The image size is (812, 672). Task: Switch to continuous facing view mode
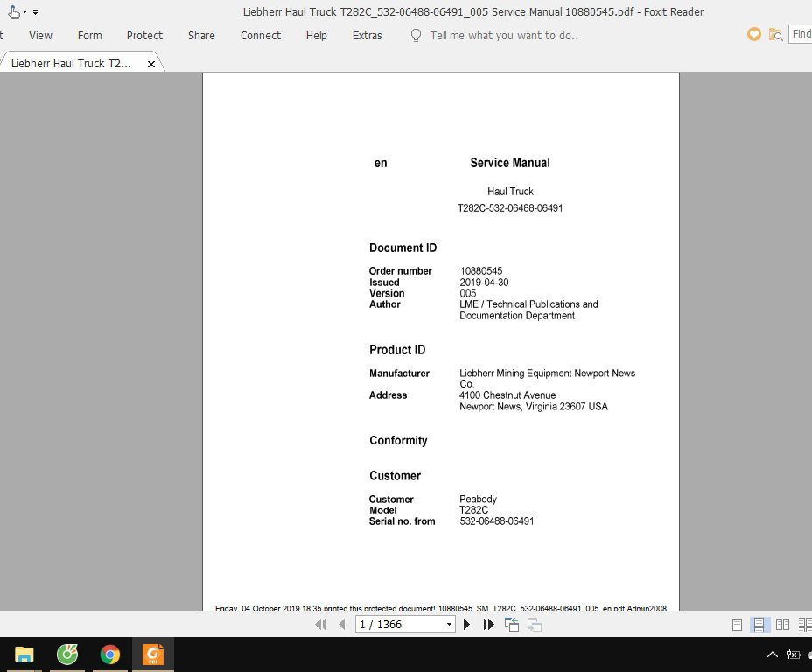click(805, 625)
